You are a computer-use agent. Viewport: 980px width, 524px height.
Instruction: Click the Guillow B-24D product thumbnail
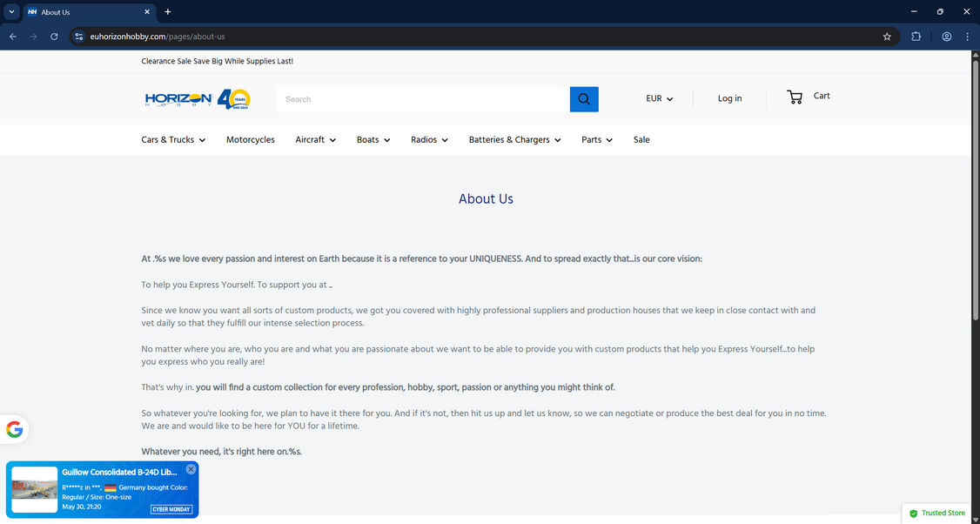click(x=34, y=488)
